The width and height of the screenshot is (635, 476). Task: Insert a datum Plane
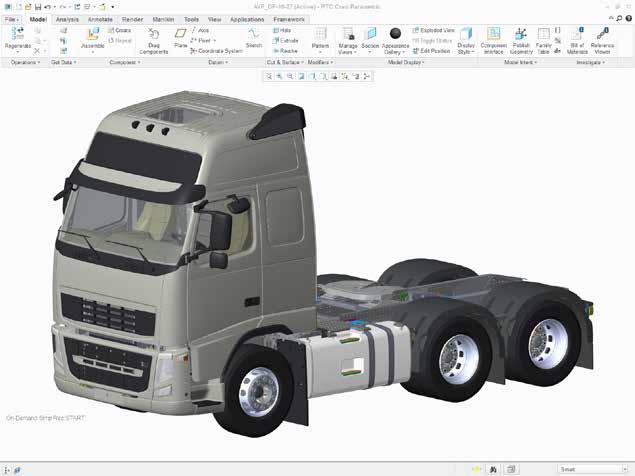[180, 38]
